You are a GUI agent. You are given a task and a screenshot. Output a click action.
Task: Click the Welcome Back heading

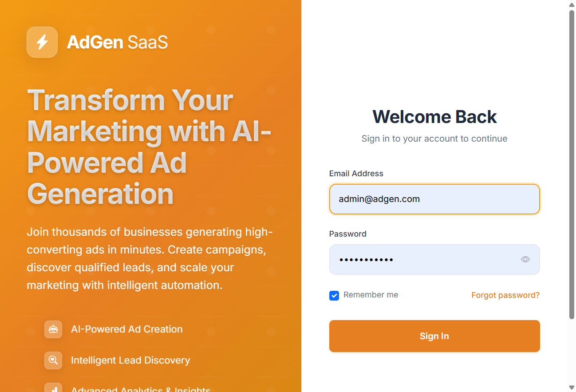(x=434, y=117)
